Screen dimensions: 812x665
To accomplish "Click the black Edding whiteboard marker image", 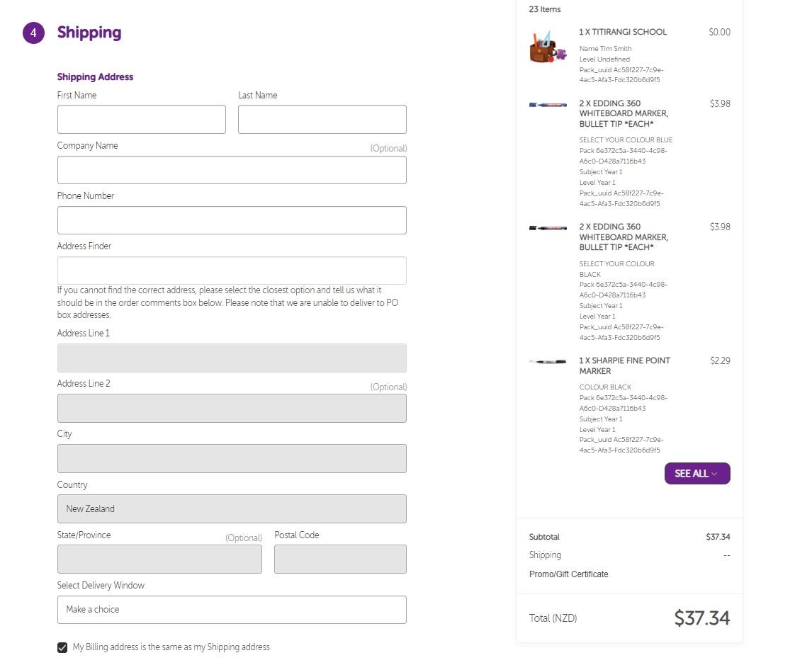I will click(x=548, y=228).
